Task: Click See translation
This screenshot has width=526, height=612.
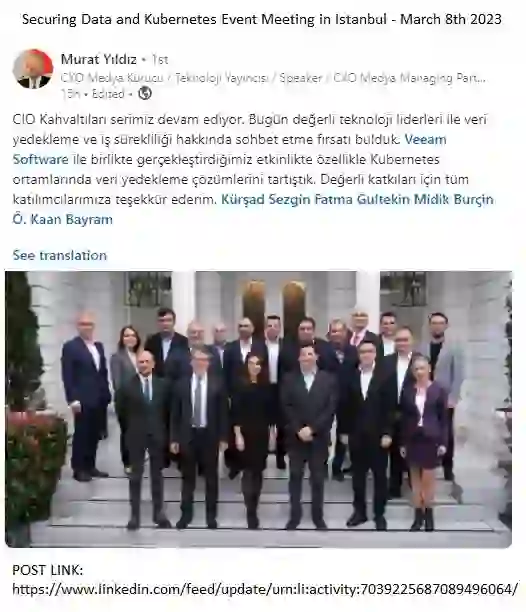Action: coord(60,255)
